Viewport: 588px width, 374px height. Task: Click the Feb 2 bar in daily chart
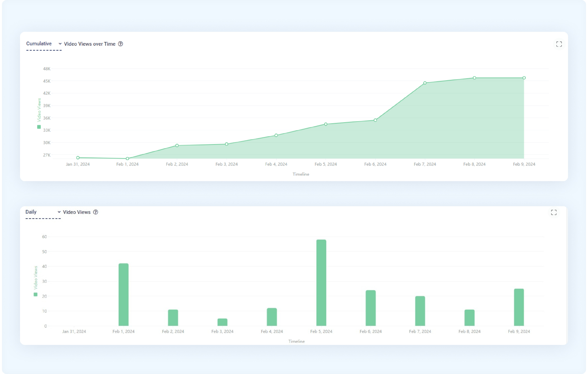tap(173, 318)
